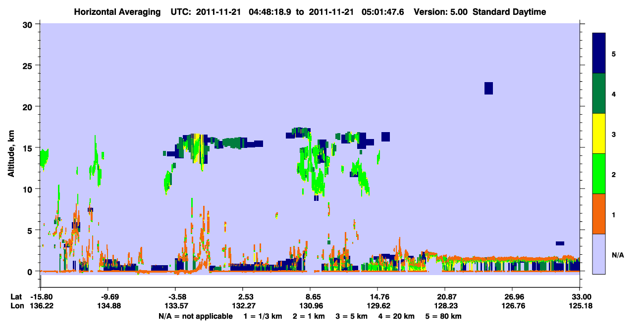Click the y-axis tick label 15
The image size is (644, 330).
point(29,148)
